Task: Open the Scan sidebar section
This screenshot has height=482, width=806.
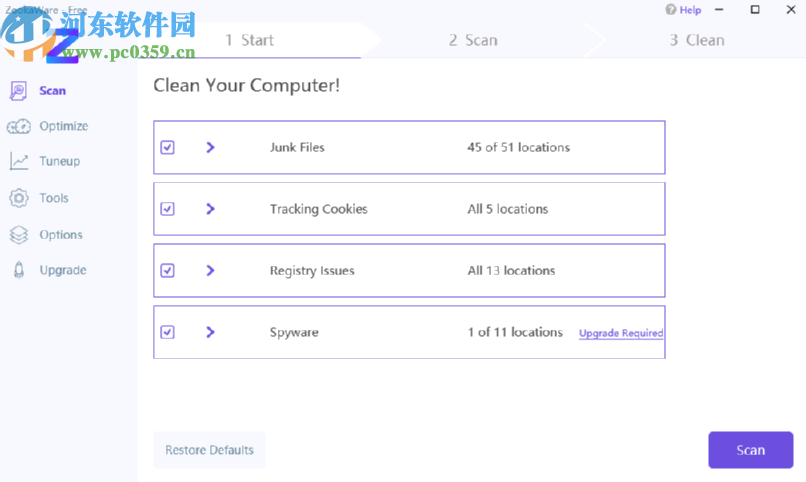Action: pos(52,91)
